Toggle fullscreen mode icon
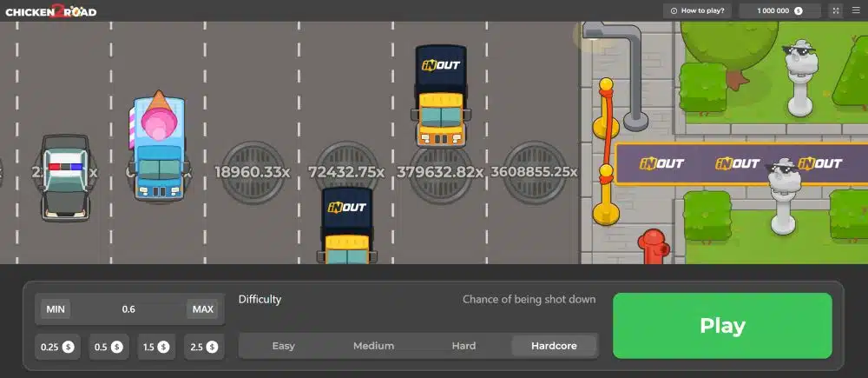 (x=836, y=10)
